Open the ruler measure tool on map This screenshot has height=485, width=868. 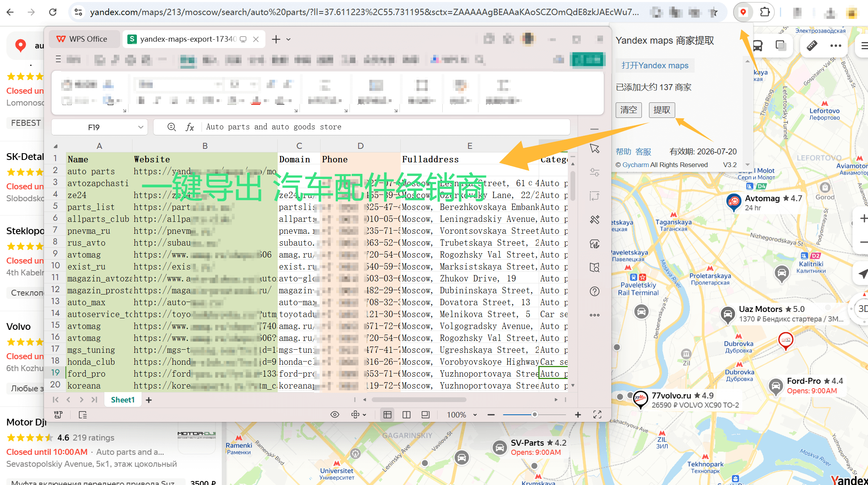(812, 46)
